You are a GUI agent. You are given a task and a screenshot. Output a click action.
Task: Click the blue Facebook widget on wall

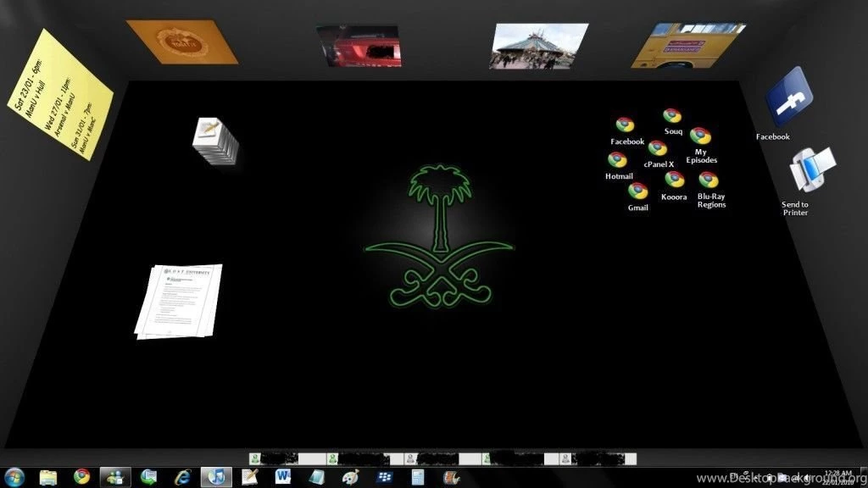pos(787,97)
